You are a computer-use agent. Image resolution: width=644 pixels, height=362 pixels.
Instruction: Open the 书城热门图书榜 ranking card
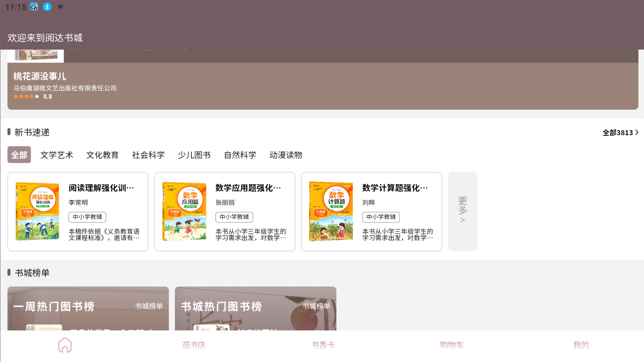[255, 308]
